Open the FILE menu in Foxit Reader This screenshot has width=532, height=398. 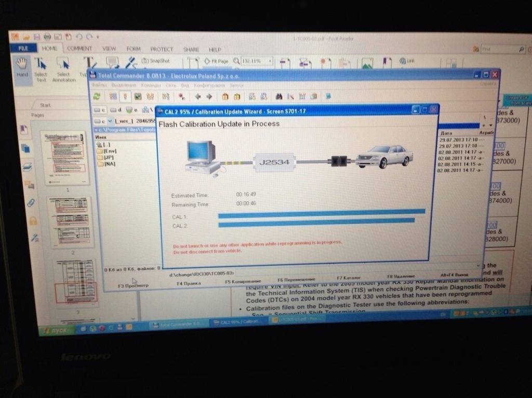tap(23, 48)
